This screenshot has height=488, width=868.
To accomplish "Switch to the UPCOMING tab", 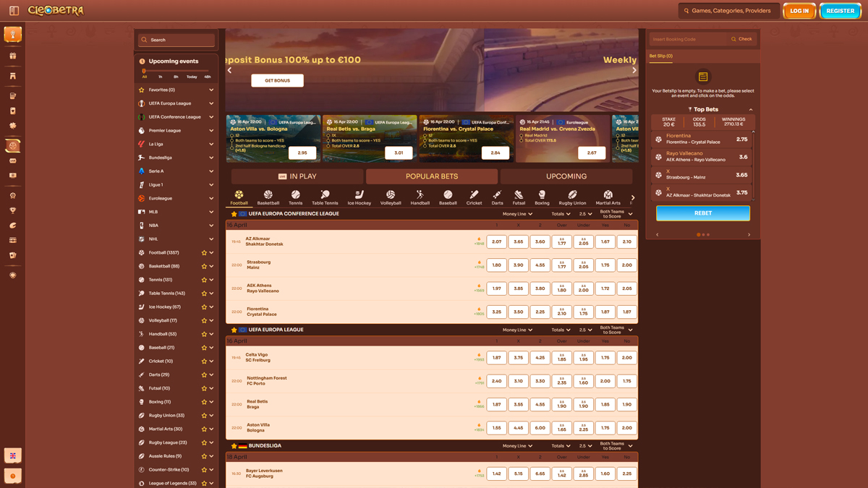I will (x=566, y=176).
